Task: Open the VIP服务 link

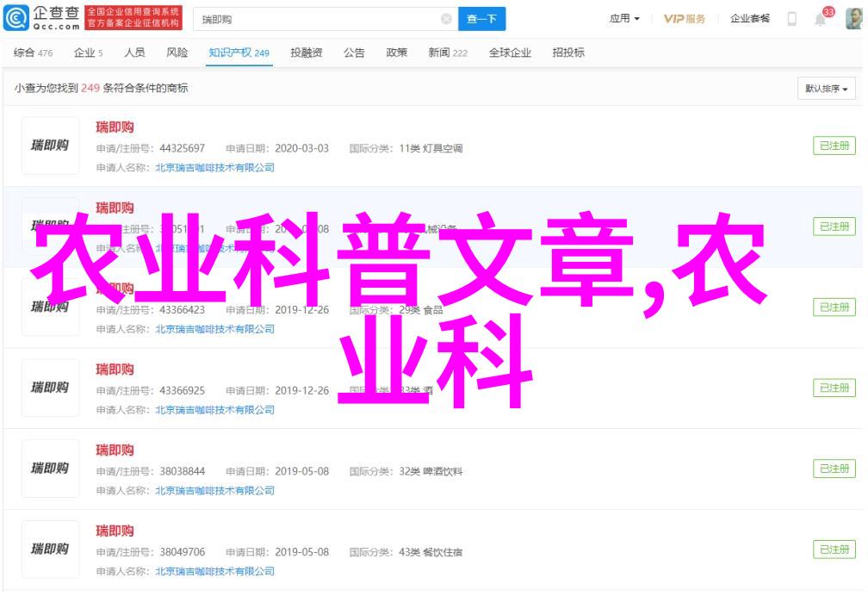Action: (x=685, y=19)
